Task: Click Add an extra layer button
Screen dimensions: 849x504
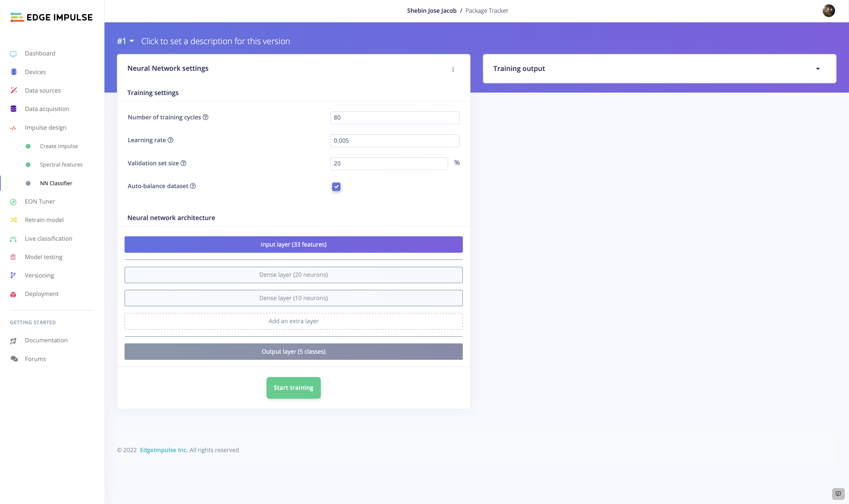Action: pyautogui.click(x=293, y=320)
